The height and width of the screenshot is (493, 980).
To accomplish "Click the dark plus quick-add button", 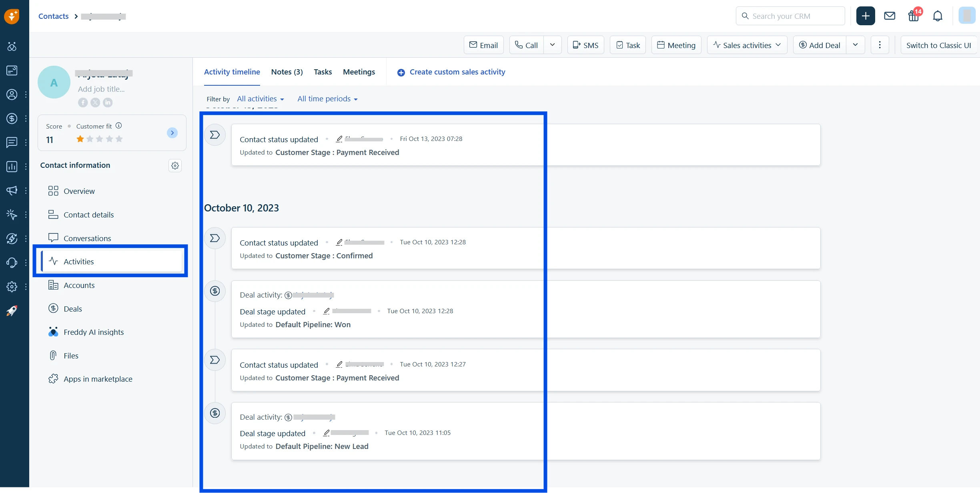I will tap(866, 16).
